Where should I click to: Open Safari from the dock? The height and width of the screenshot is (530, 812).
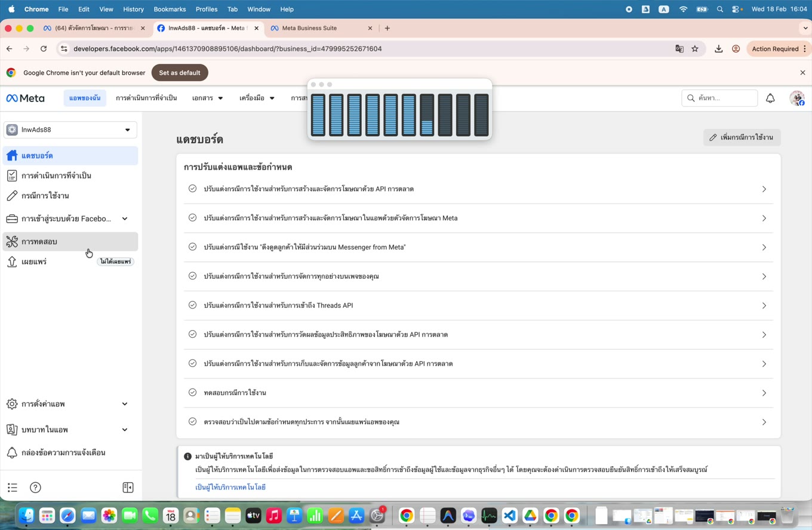click(x=67, y=516)
